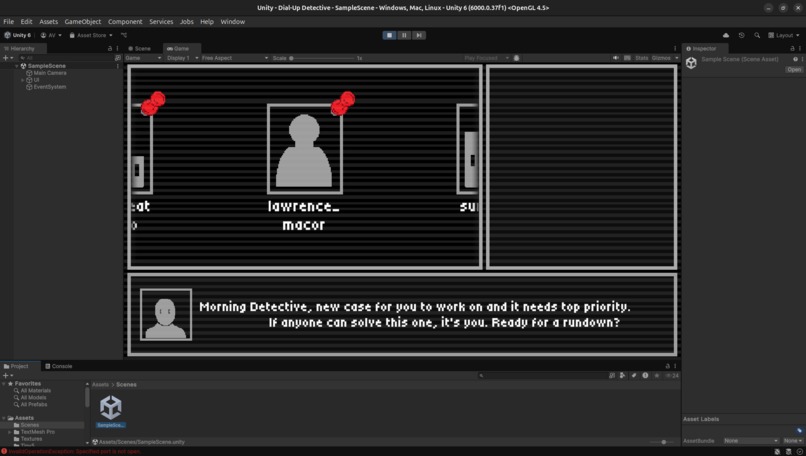
Task: Open the Gizmos dropdown arrow
Action: click(676, 58)
